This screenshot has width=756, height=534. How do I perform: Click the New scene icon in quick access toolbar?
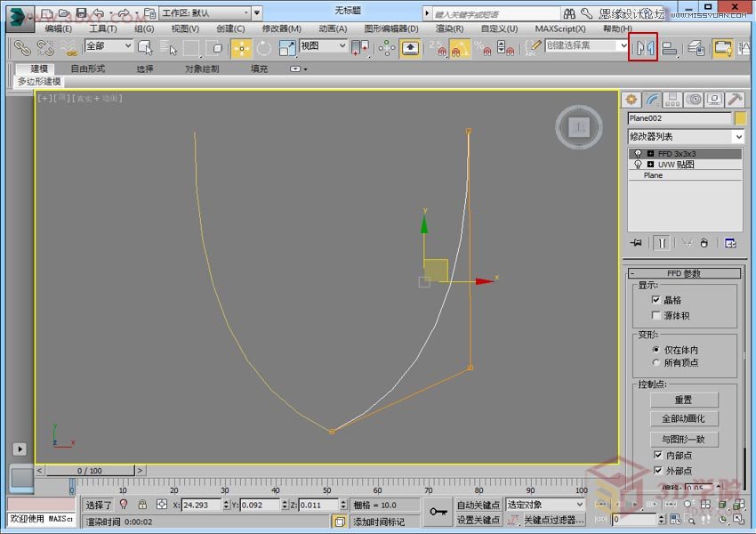47,13
